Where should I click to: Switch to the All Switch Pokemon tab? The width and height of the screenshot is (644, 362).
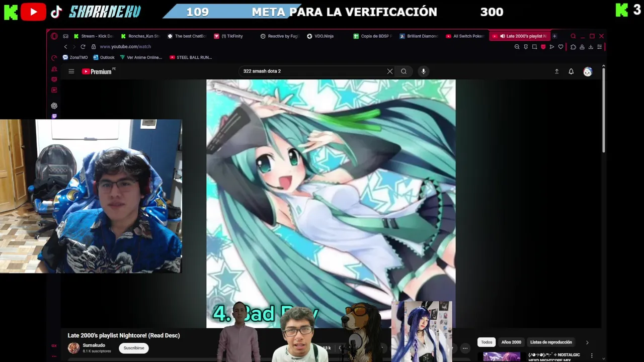466,36
